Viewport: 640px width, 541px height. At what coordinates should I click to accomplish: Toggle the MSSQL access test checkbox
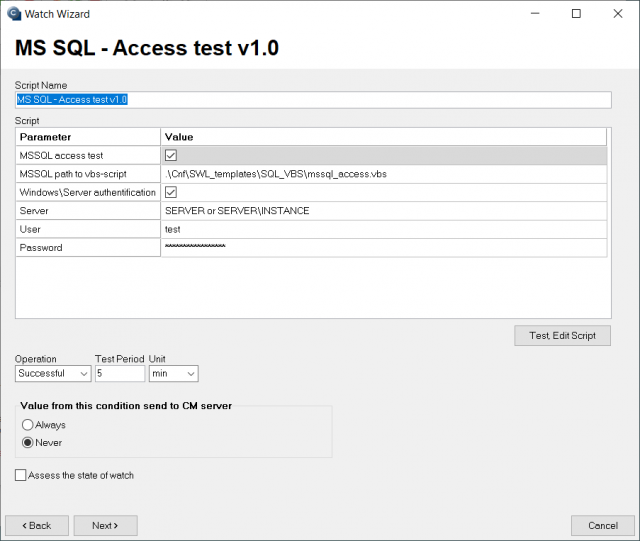[x=171, y=155]
